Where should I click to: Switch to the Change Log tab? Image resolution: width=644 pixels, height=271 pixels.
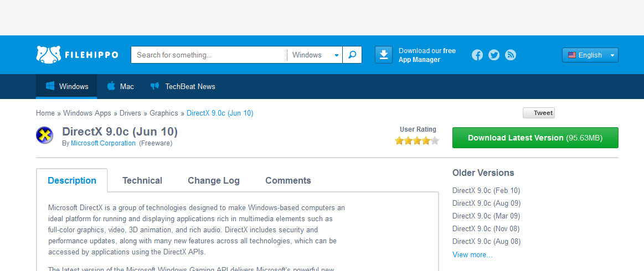[214, 180]
